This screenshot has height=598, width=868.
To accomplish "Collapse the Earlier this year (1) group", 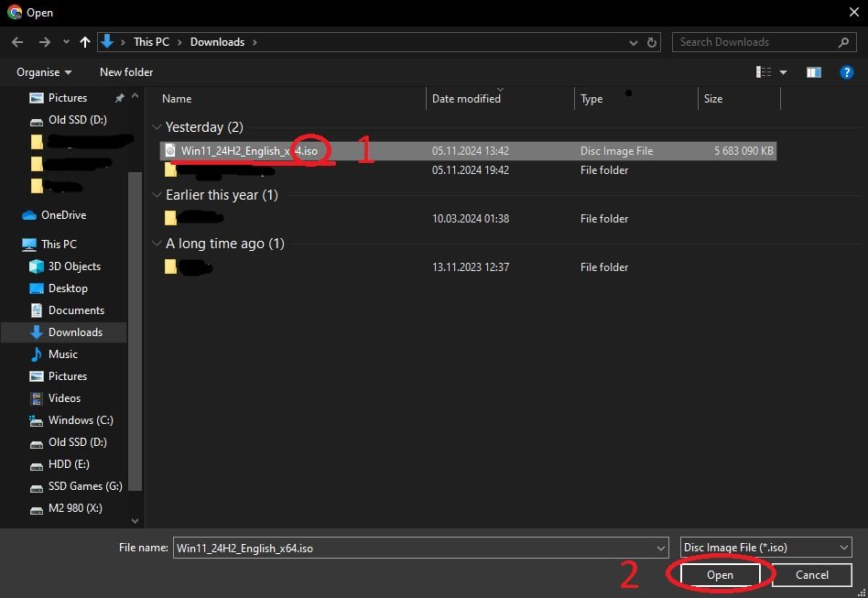I will tap(157, 195).
